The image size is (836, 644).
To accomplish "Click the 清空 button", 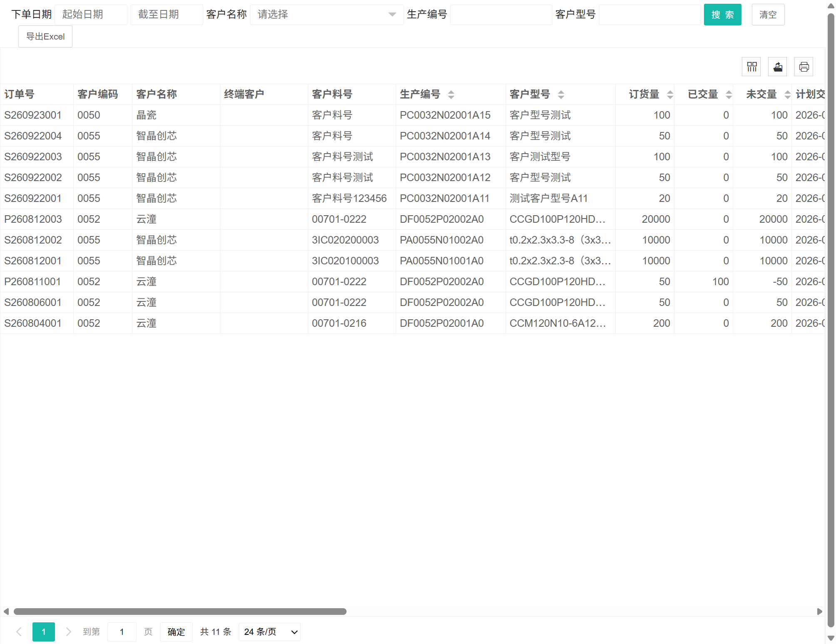I will click(x=768, y=15).
